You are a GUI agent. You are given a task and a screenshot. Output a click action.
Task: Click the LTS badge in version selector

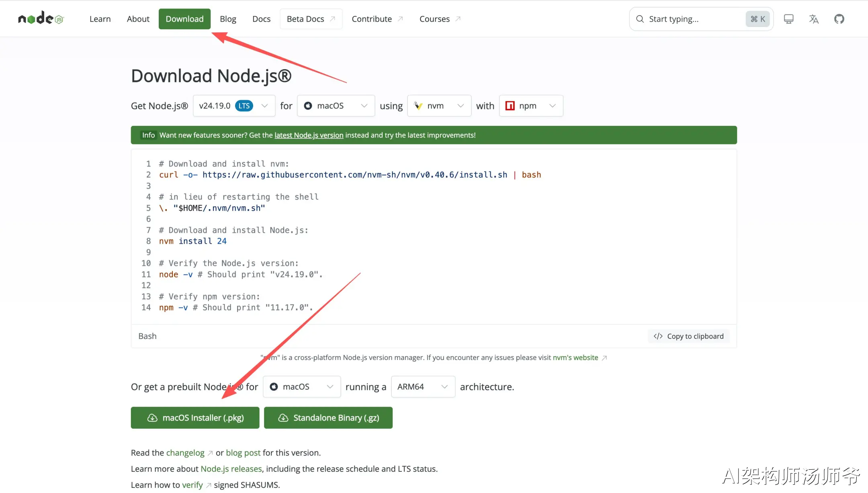[x=244, y=106]
